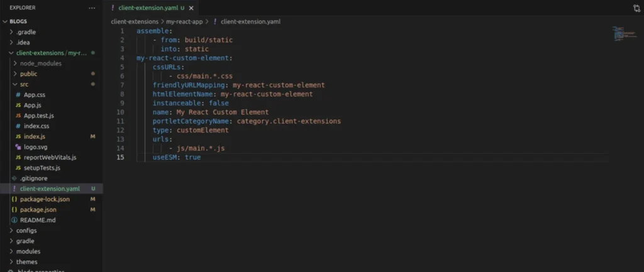Viewport: 644px width, 272px height.
Task: Open the .gitignore file
Action: (34, 178)
